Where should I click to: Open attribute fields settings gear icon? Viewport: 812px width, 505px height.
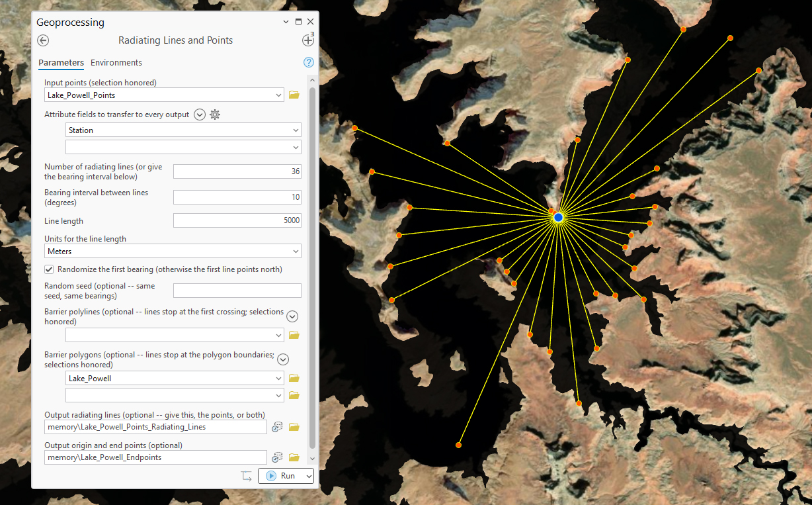215,115
